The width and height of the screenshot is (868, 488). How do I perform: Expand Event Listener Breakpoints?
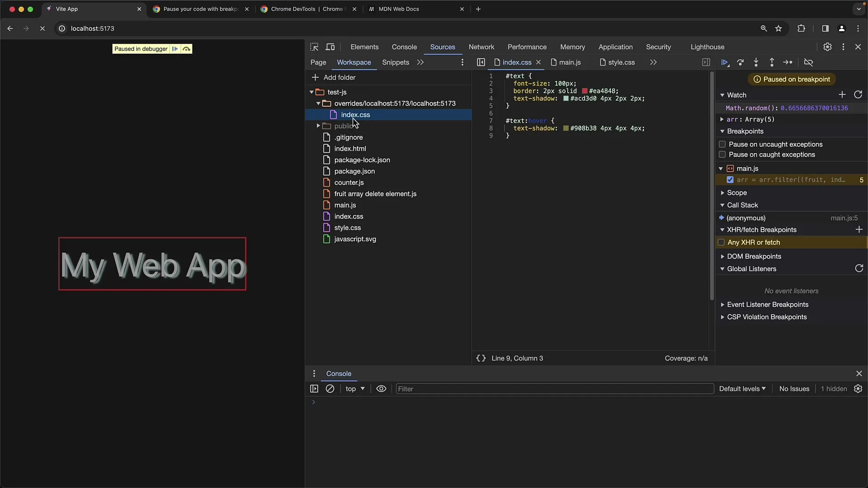[722, 305]
